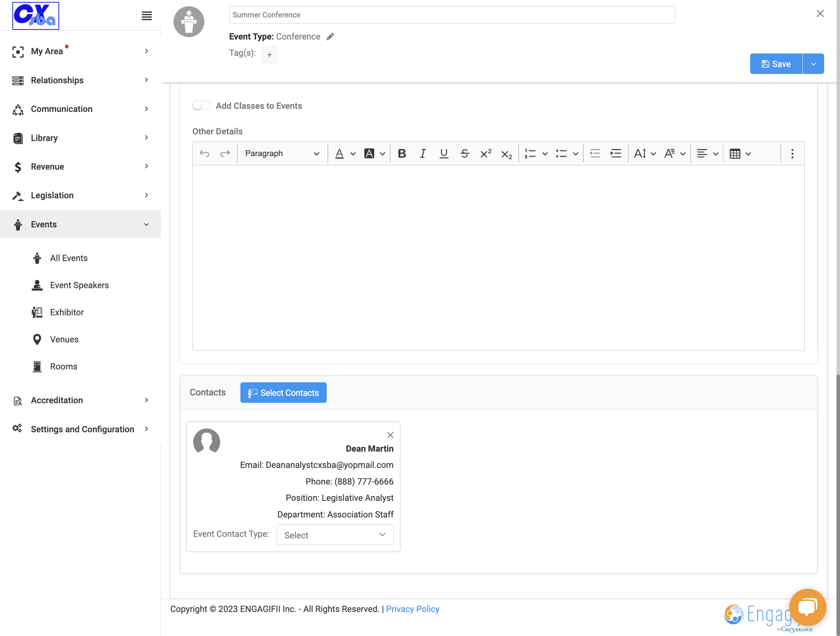Open the font size dropdown

pyautogui.click(x=645, y=154)
